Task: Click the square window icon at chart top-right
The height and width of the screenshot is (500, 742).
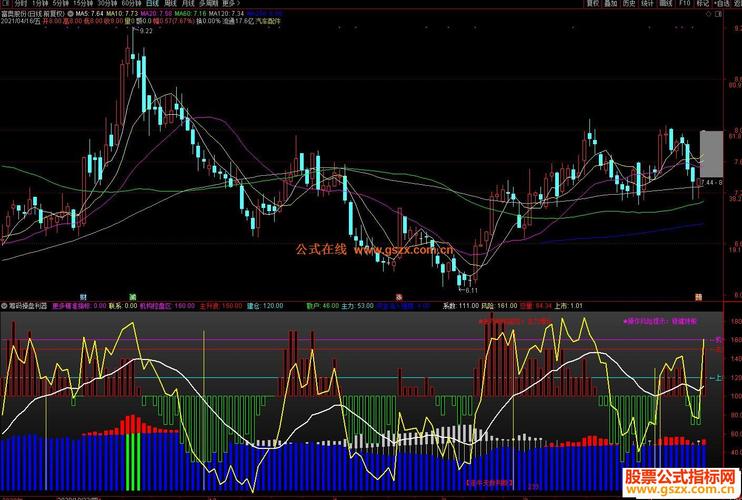Action: [719, 15]
